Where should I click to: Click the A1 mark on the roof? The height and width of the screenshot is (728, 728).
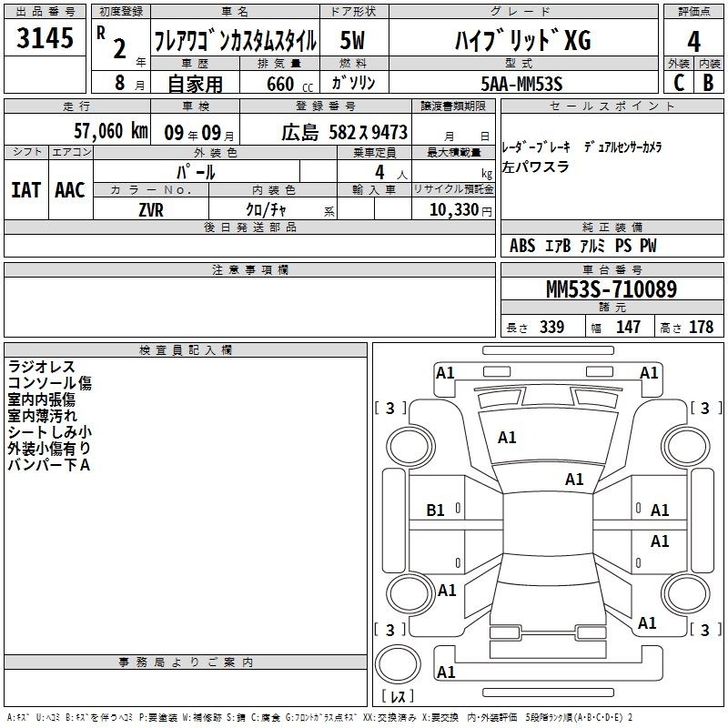coord(574,480)
